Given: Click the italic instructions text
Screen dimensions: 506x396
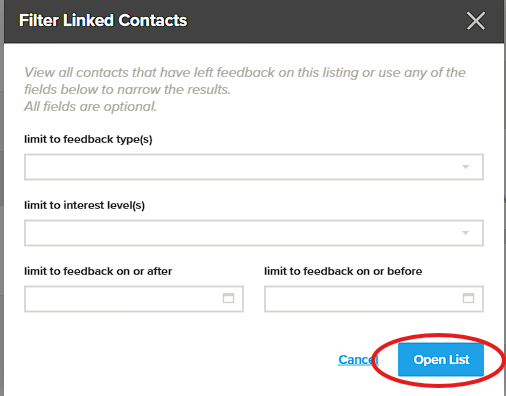Looking at the screenshot, I should (x=245, y=89).
